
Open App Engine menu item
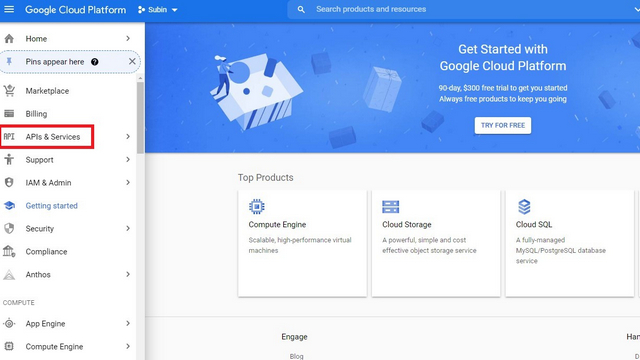45,324
